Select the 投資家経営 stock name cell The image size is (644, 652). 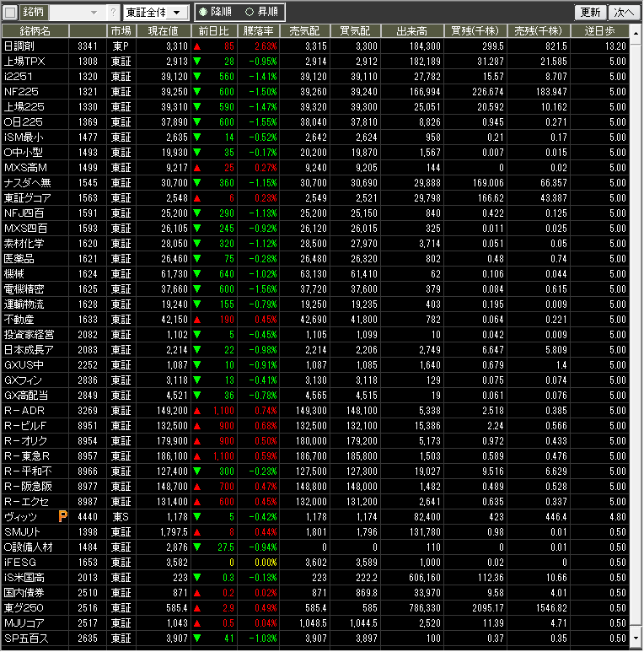(x=35, y=335)
